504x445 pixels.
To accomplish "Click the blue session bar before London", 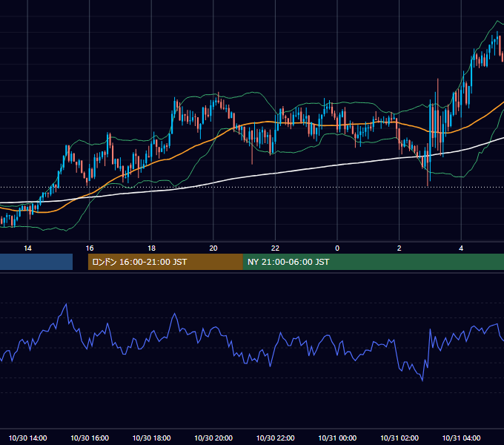I will tap(36, 262).
